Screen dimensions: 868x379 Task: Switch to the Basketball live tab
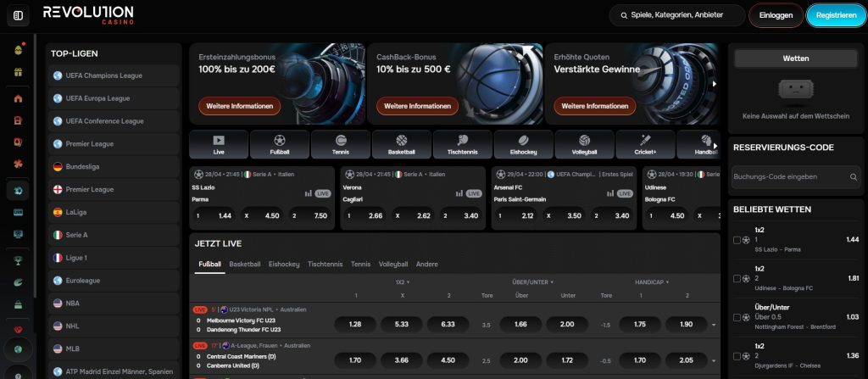pos(245,265)
